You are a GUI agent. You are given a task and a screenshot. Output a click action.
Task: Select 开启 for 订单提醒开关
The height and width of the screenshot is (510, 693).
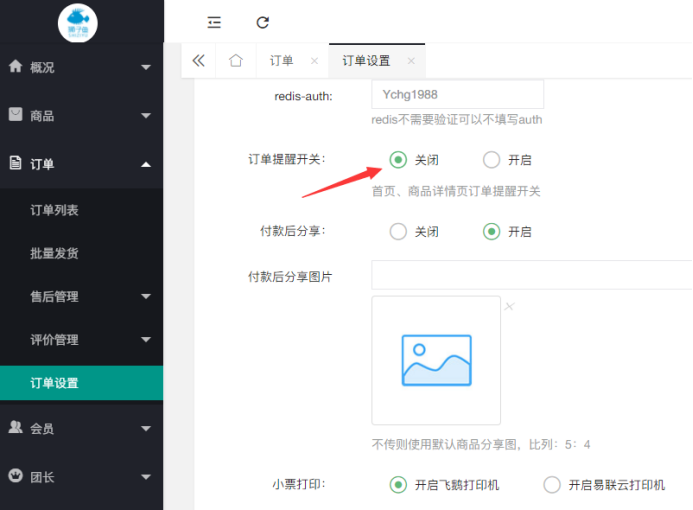[491, 160]
